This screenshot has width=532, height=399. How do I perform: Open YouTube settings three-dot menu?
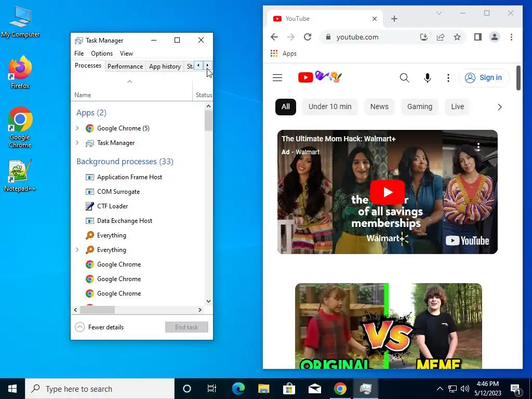click(x=448, y=78)
